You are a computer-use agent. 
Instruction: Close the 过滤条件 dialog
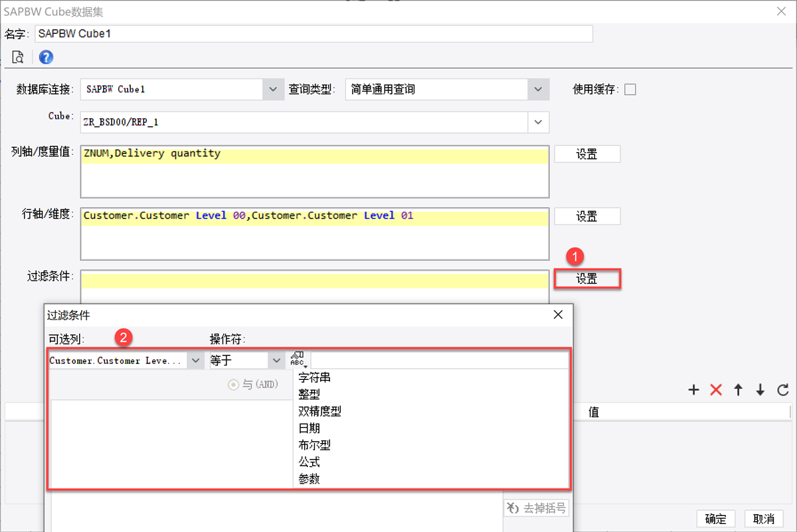click(x=559, y=315)
